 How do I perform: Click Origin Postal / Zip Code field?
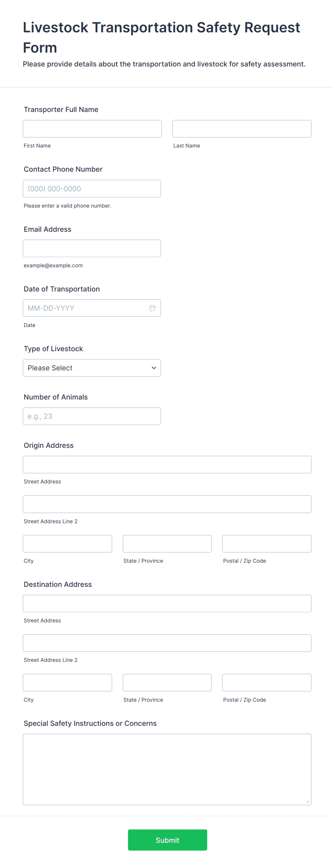[267, 544]
